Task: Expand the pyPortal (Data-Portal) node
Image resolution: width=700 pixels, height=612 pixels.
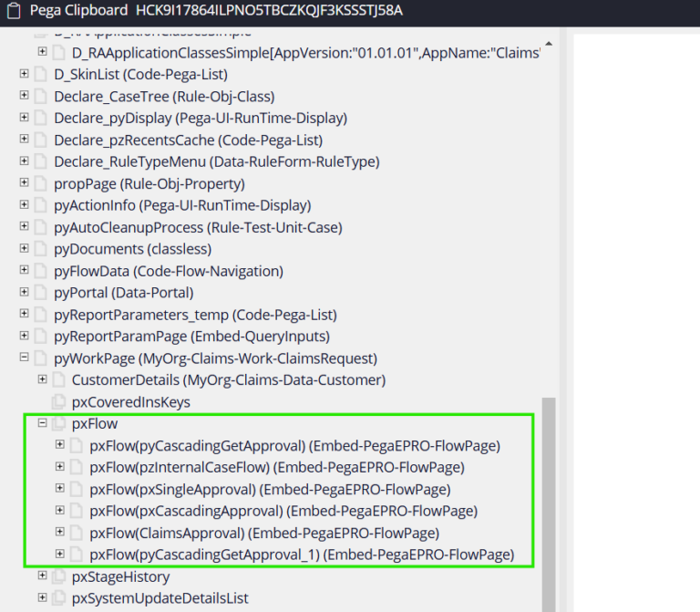Action: click(x=24, y=292)
